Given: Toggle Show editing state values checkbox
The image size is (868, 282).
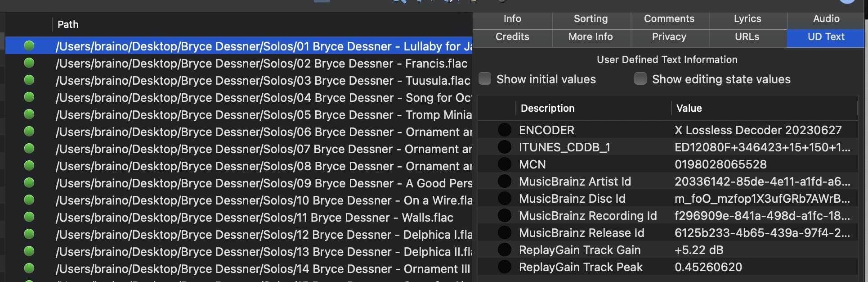Looking at the screenshot, I should point(640,79).
